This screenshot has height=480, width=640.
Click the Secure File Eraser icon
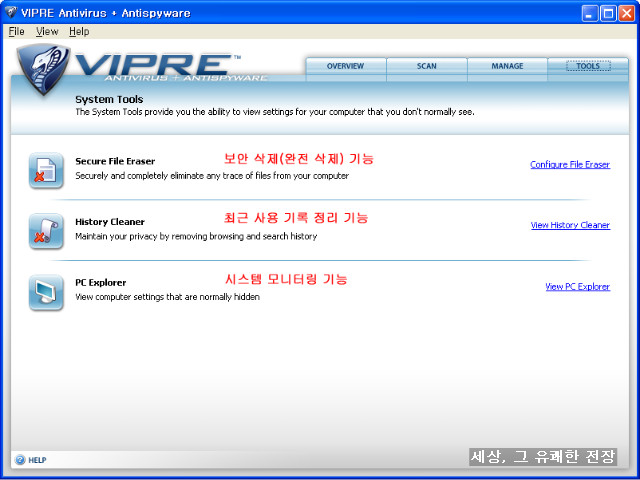(46, 171)
